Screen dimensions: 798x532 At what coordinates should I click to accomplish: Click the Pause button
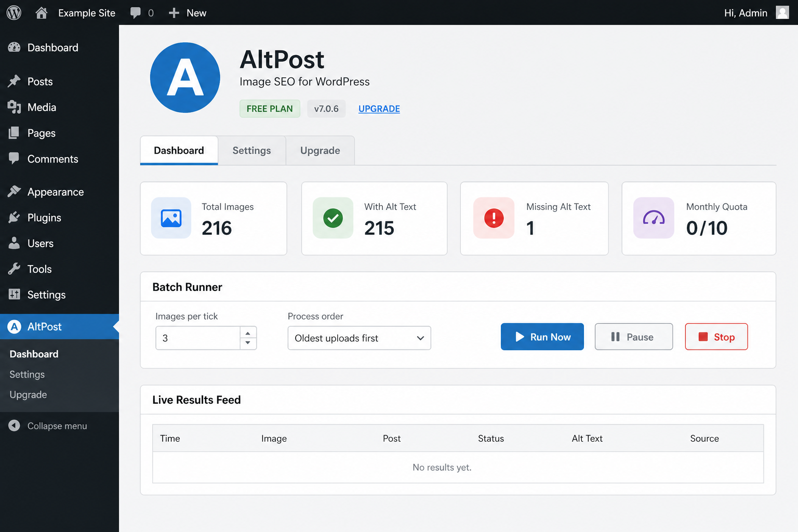pos(634,337)
